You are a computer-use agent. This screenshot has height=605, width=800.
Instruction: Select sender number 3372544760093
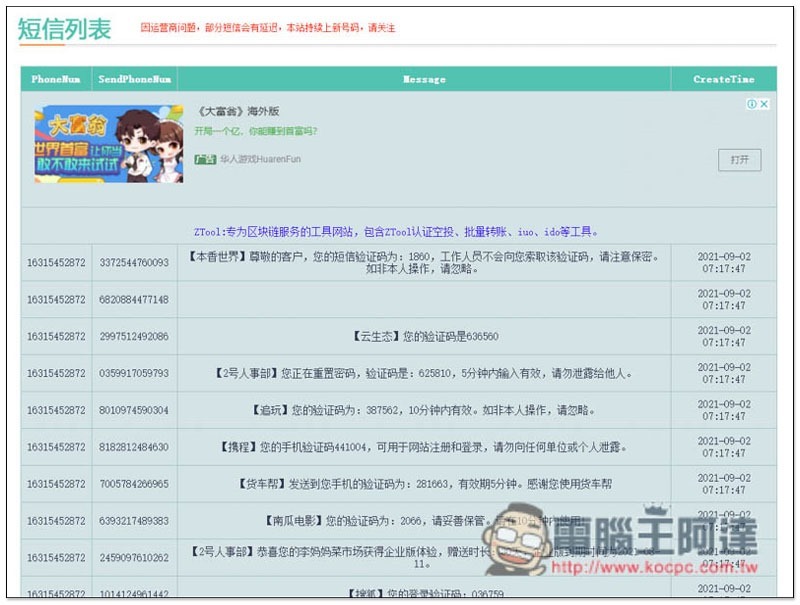point(134,263)
